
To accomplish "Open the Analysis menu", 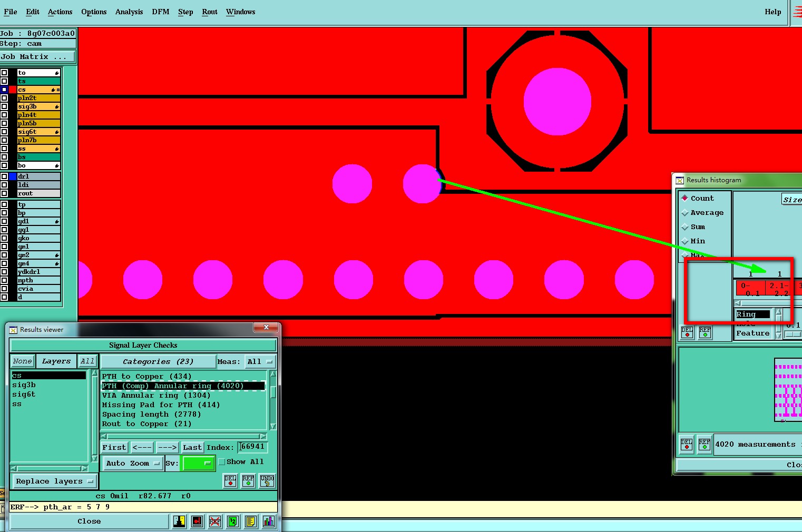I will pyautogui.click(x=129, y=12).
